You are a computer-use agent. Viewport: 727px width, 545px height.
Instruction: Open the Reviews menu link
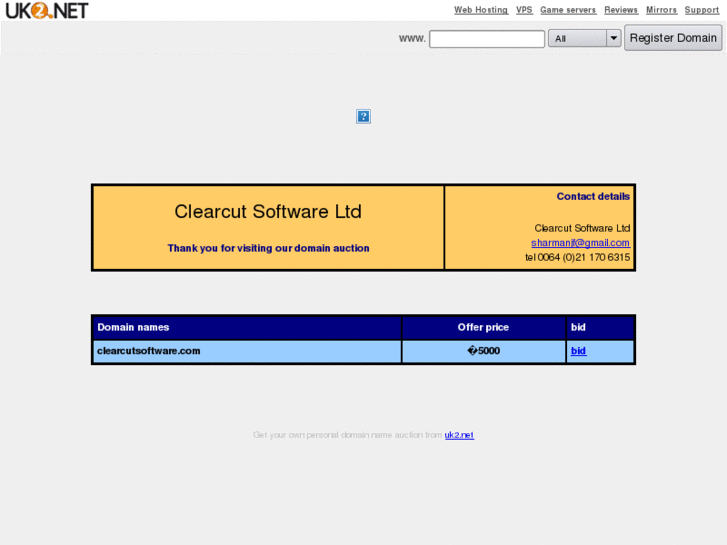coord(621,10)
